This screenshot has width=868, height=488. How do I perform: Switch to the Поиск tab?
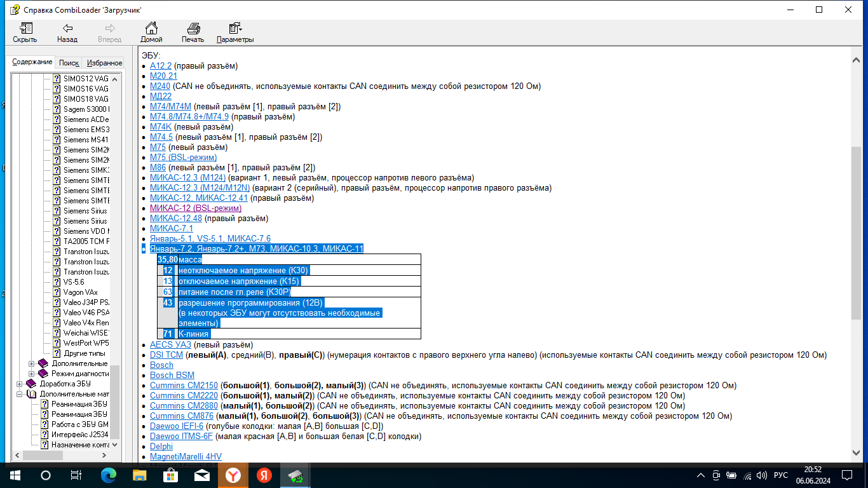[69, 63]
